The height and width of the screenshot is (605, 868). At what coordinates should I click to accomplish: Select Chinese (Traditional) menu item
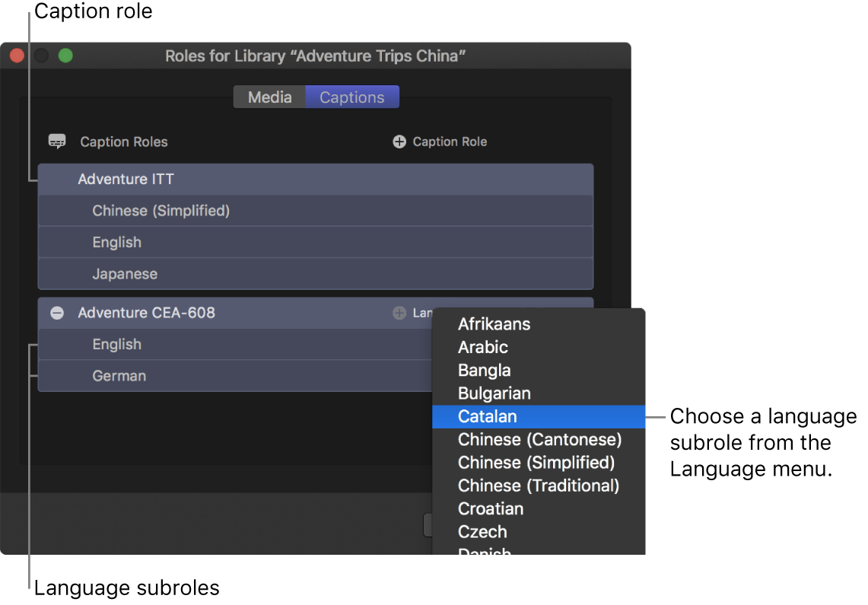tap(539, 486)
